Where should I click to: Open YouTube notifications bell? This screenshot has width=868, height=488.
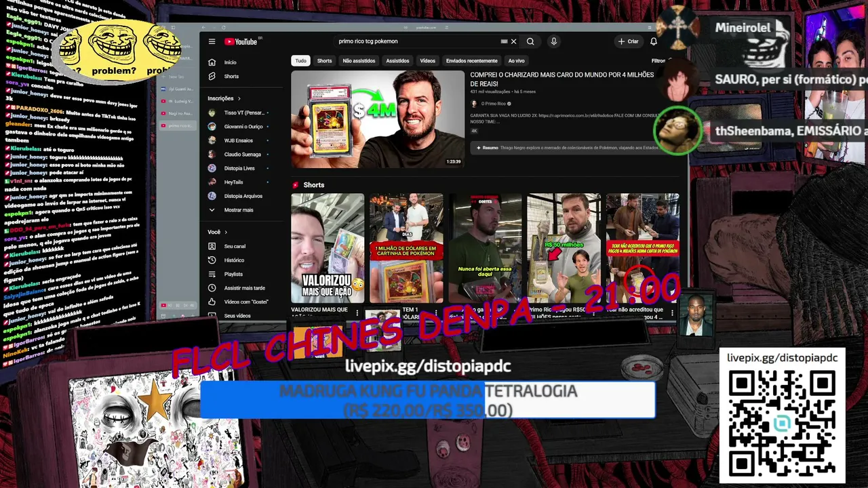pos(653,41)
